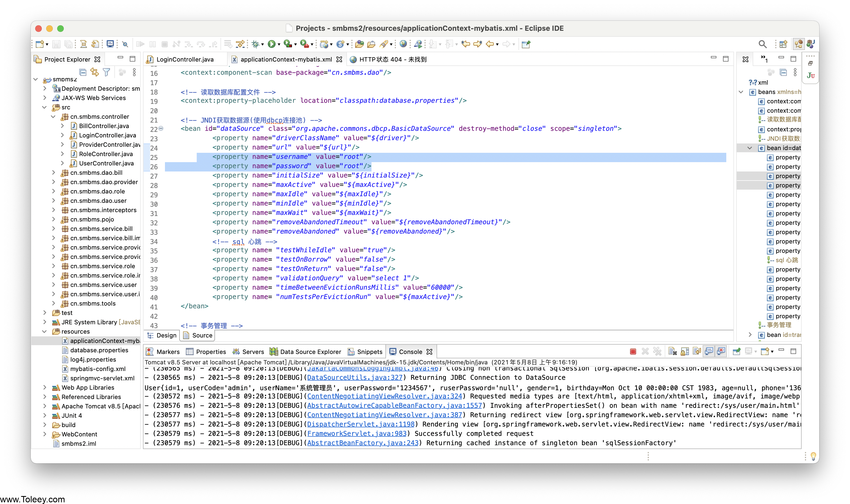Pin the Console view
The width and height of the screenshot is (850, 504).
[x=736, y=351]
